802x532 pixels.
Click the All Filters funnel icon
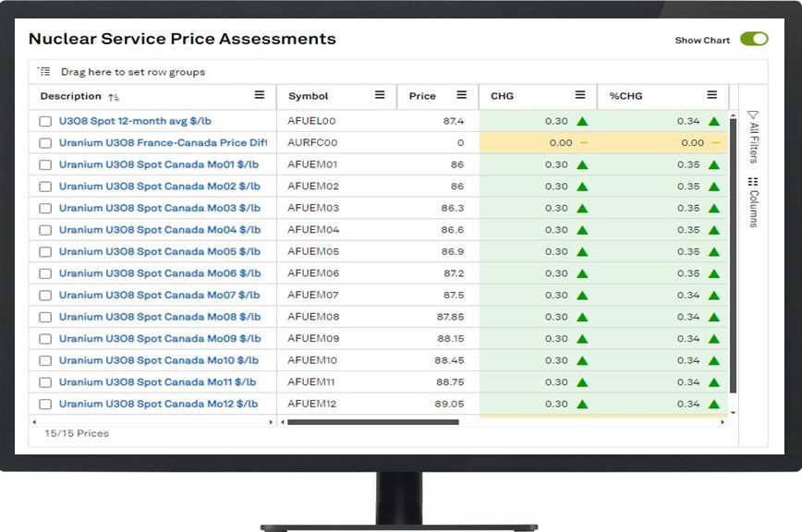(753, 115)
